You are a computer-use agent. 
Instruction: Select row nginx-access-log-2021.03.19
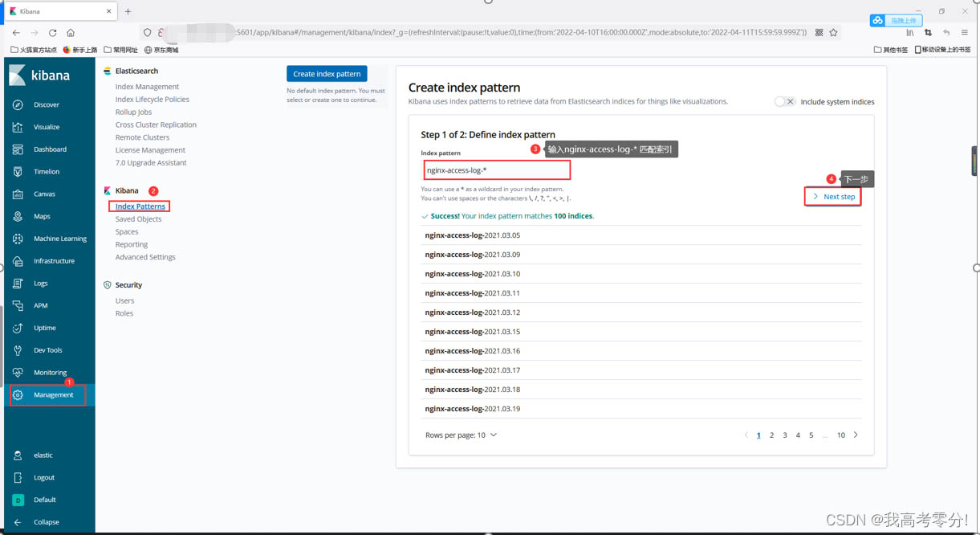[641, 409]
